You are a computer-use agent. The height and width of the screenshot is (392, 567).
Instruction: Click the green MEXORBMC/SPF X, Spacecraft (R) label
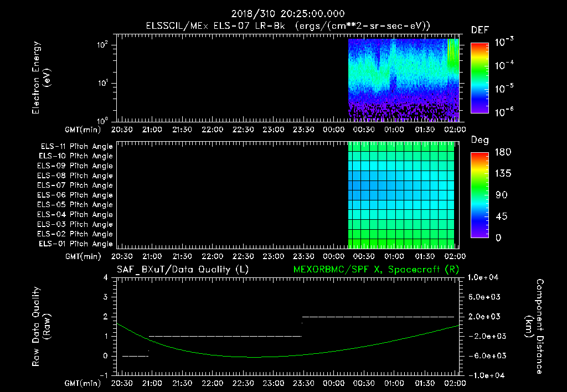pos(376,270)
